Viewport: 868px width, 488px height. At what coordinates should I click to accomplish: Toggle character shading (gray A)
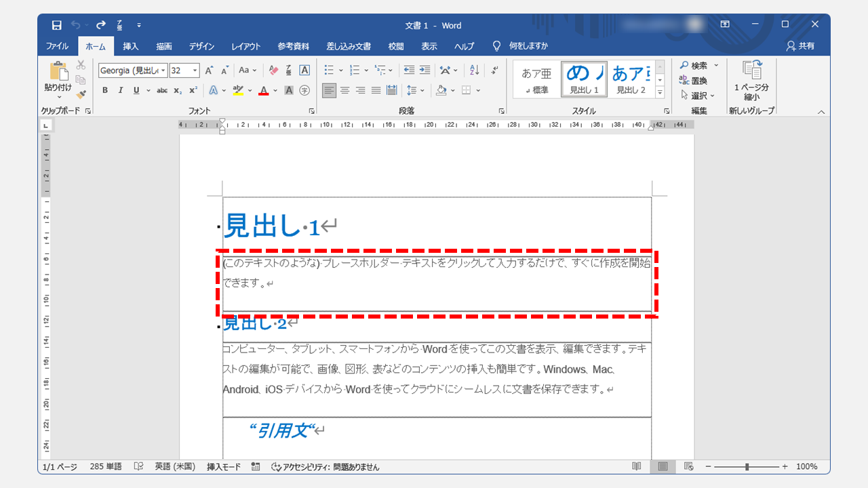(x=289, y=90)
